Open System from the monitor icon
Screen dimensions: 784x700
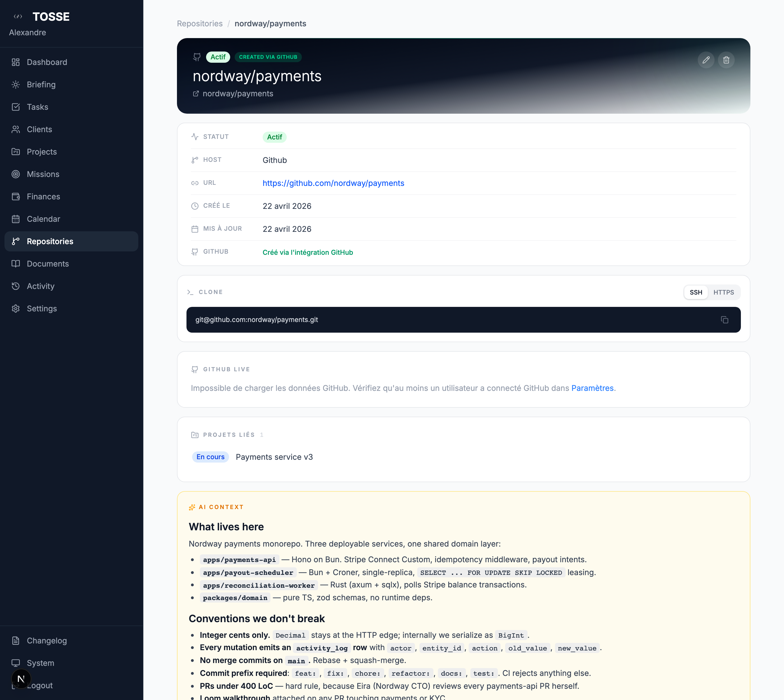click(x=16, y=663)
